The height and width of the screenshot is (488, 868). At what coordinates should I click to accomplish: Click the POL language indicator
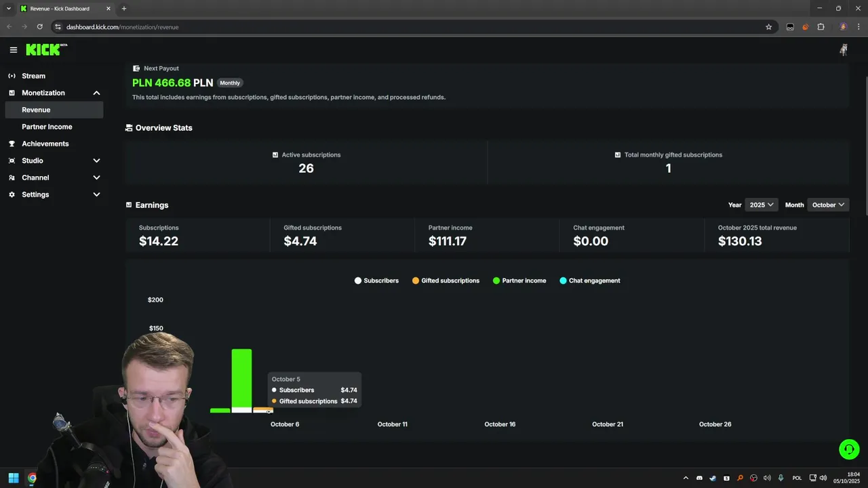797,478
